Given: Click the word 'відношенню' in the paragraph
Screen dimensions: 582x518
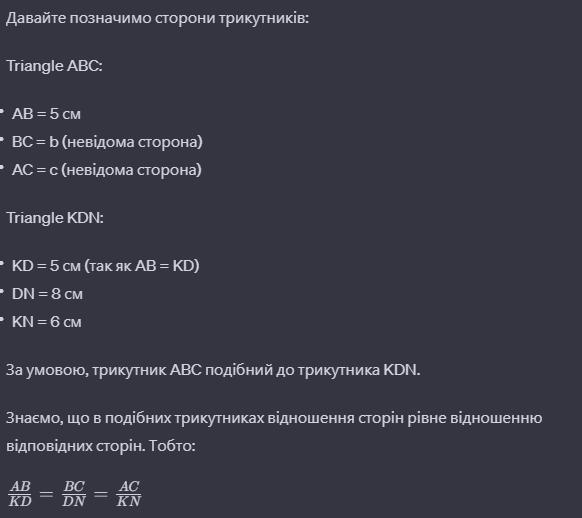Looking at the screenshot, I should click(496, 418).
